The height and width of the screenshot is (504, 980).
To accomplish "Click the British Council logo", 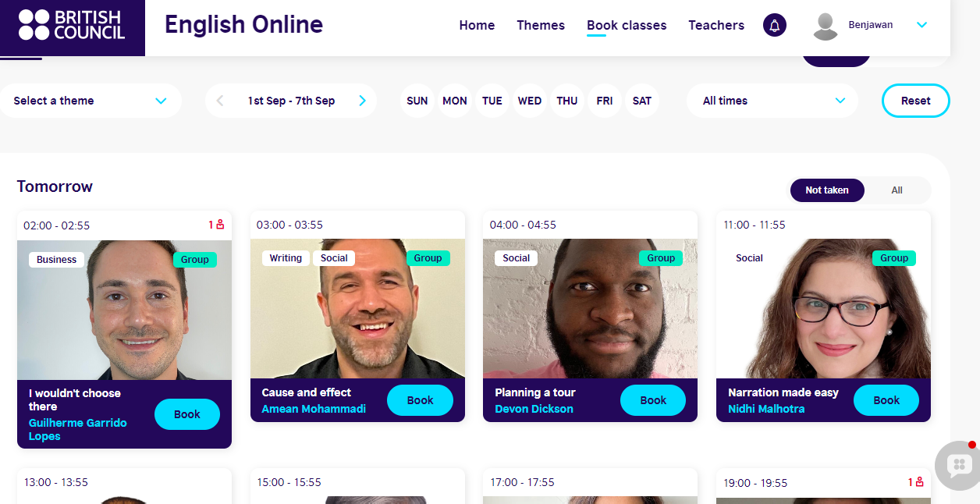I will 72,25.
